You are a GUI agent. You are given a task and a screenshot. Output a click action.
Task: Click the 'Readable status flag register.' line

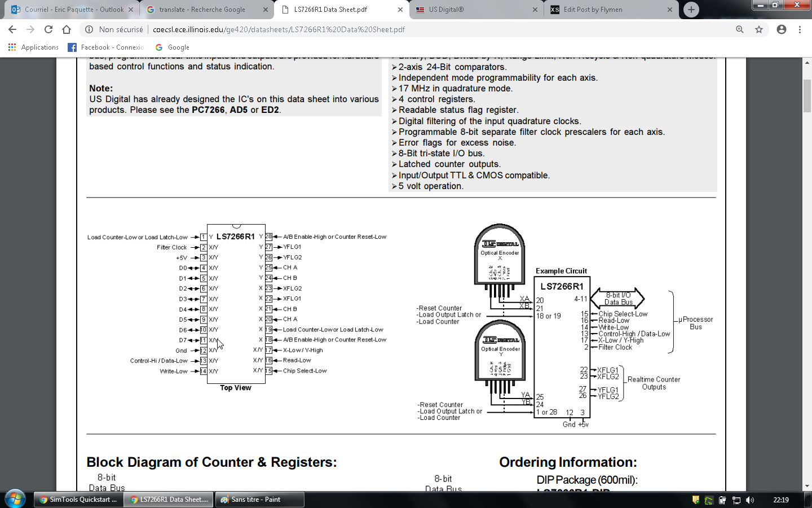pyautogui.click(x=458, y=110)
